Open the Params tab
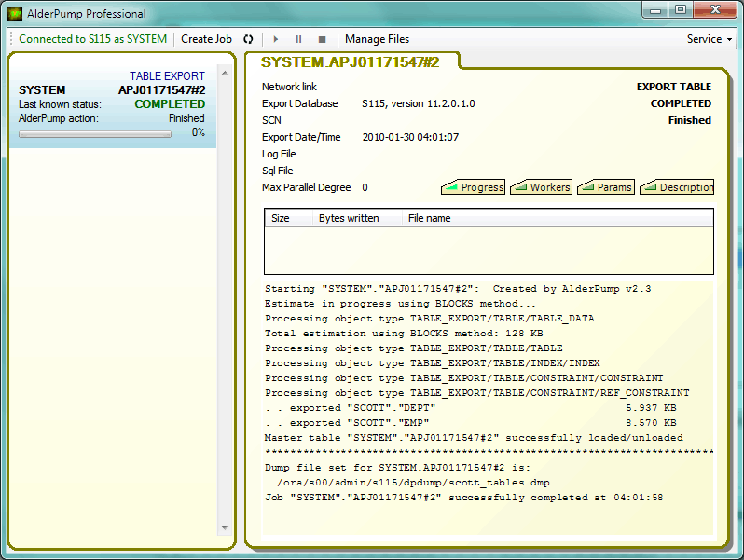The width and height of the screenshot is (744, 560). [606, 187]
